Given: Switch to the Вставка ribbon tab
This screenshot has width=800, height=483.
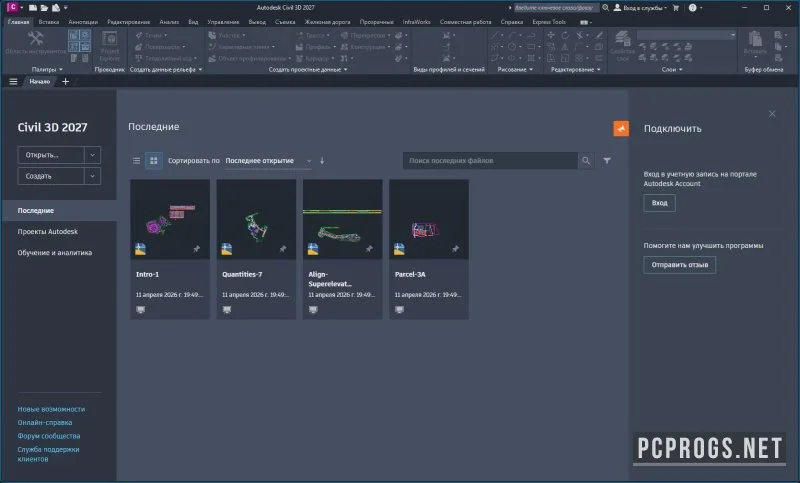Looking at the screenshot, I should point(49,22).
